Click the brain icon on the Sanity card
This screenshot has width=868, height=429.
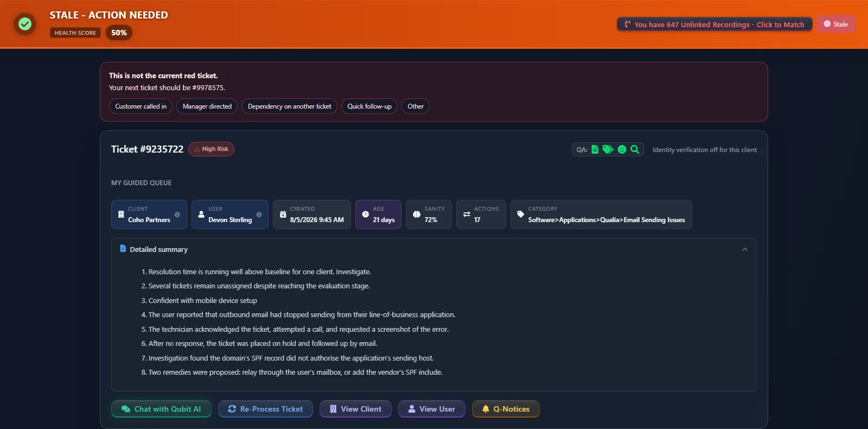point(417,214)
